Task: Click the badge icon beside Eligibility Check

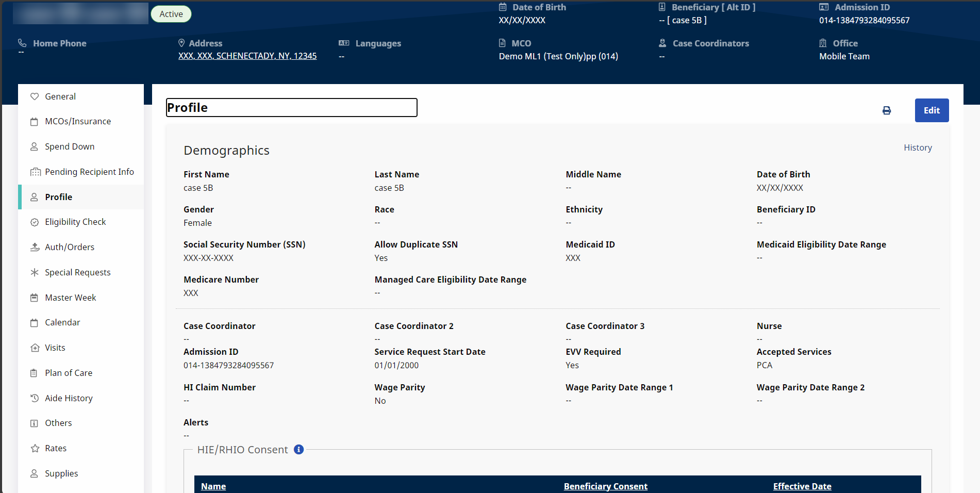Action: coord(35,222)
